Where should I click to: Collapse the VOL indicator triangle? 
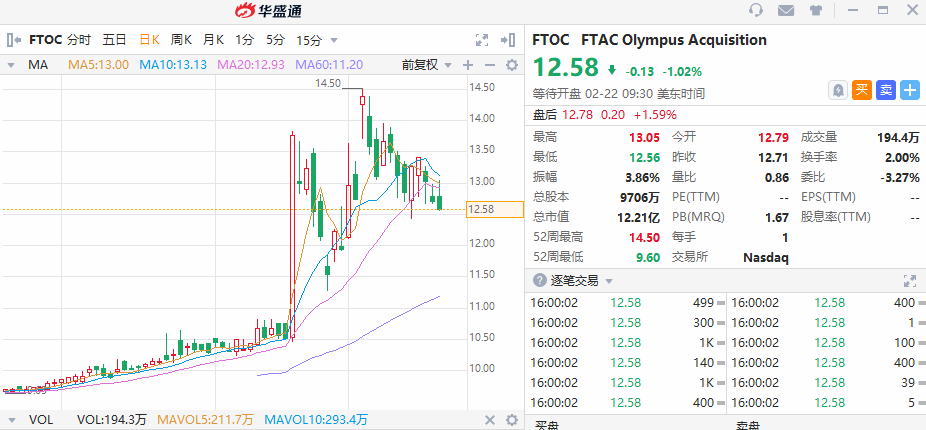coord(10,420)
